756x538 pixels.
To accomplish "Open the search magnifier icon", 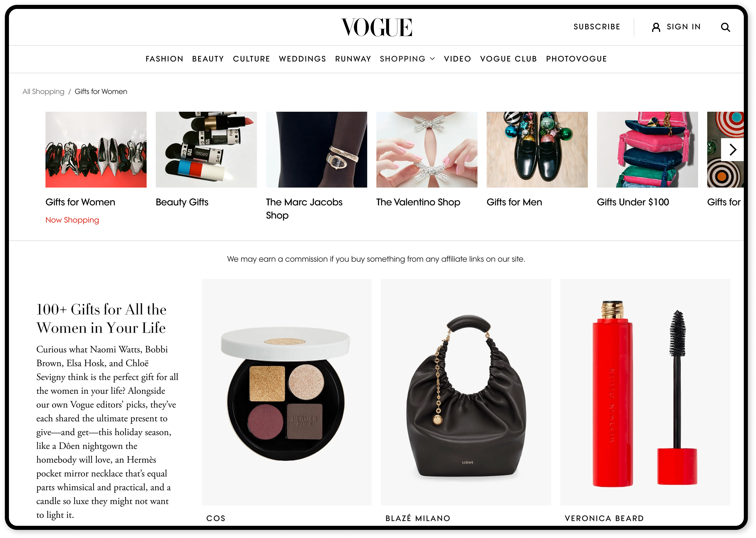I will (725, 27).
